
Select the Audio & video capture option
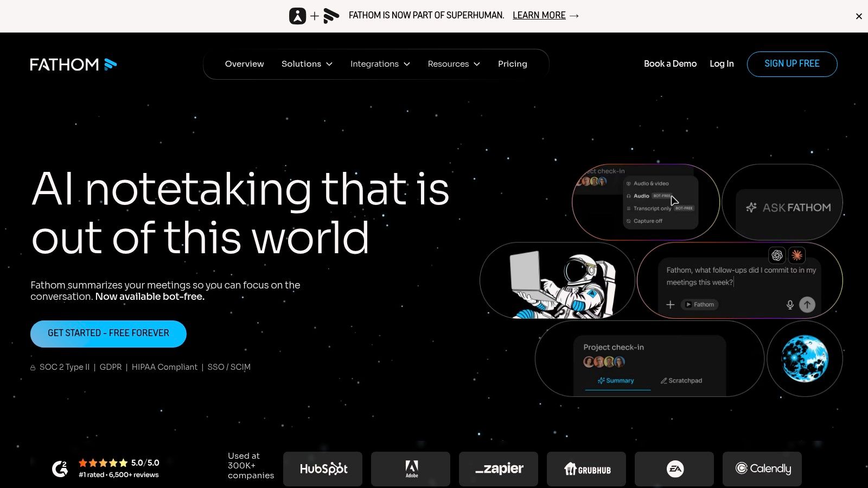[x=648, y=184]
